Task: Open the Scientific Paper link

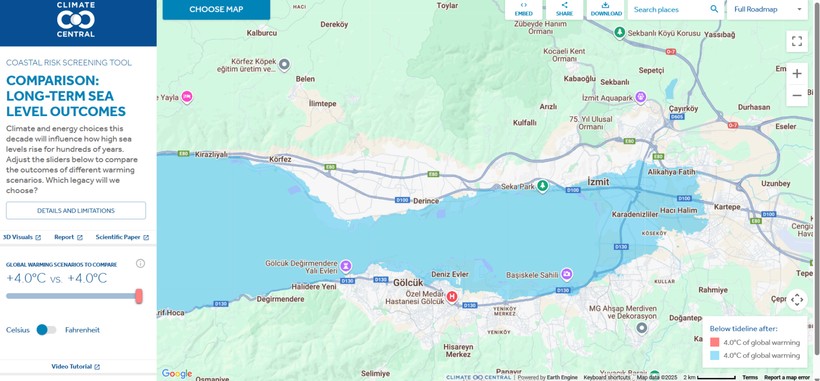Action: tap(122, 237)
